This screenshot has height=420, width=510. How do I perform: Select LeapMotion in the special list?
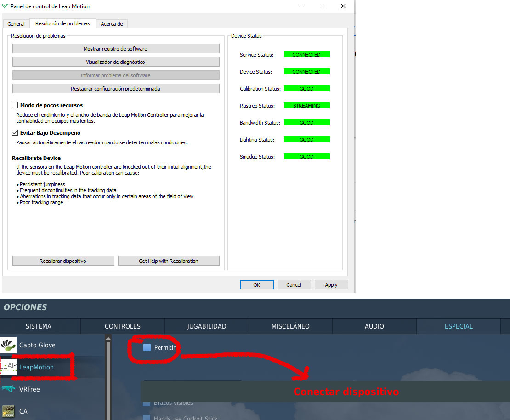pos(52,367)
